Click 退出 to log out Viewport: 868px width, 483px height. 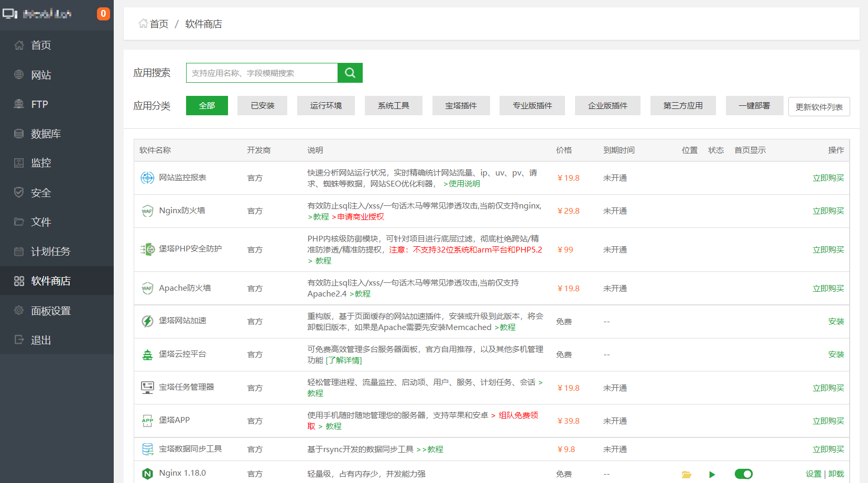click(x=57, y=340)
